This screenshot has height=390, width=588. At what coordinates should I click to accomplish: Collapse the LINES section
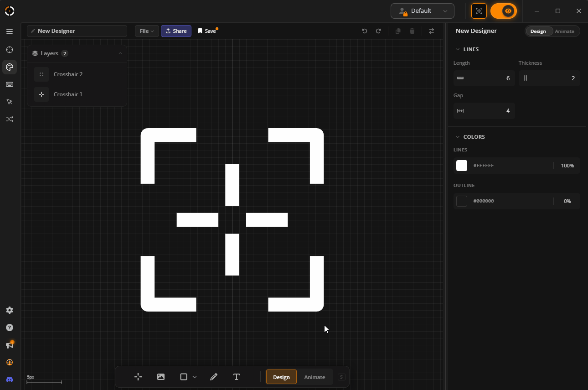(458, 49)
